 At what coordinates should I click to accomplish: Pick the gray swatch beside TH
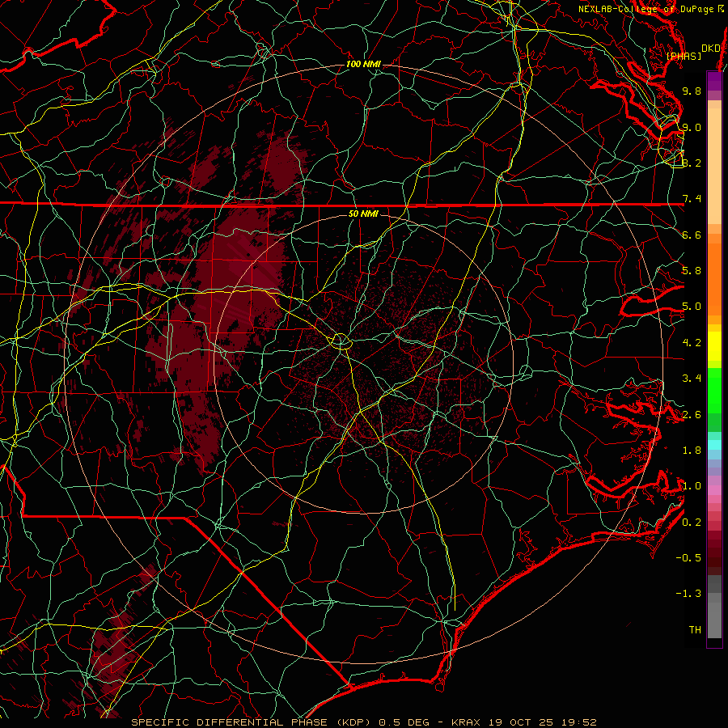tap(714, 622)
